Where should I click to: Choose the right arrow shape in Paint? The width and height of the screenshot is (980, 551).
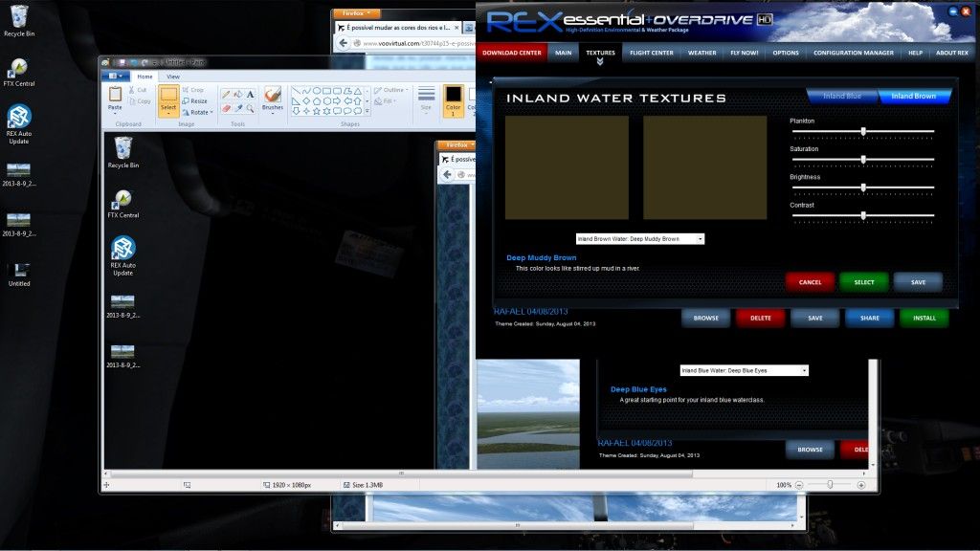click(337, 100)
